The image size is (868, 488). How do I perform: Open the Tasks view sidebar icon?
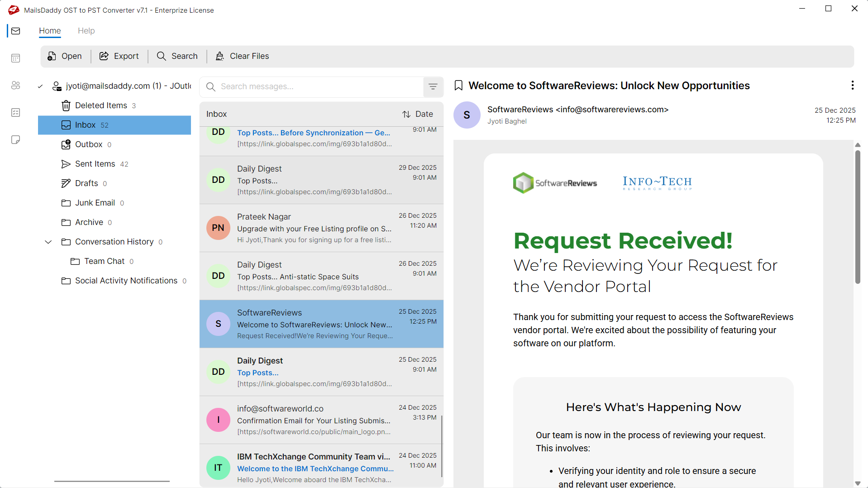16,112
